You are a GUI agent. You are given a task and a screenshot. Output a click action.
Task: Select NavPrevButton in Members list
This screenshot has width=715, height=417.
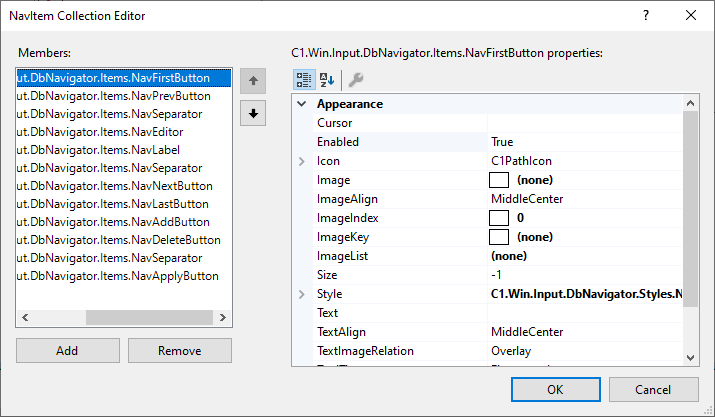114,96
